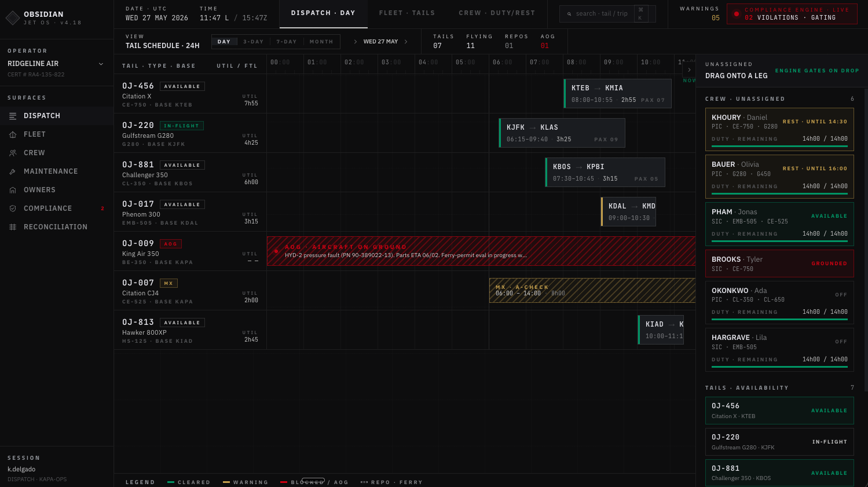
Task: Click the Compliance badge showing 2
Action: (x=102, y=208)
